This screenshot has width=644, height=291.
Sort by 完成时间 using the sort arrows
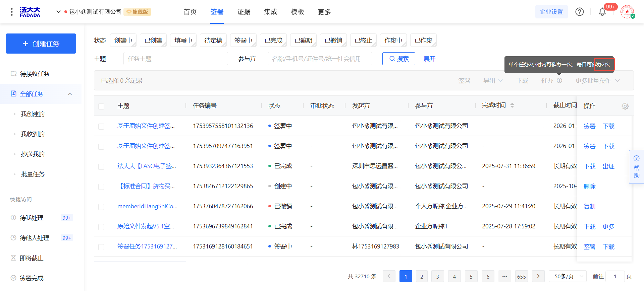[512, 105]
